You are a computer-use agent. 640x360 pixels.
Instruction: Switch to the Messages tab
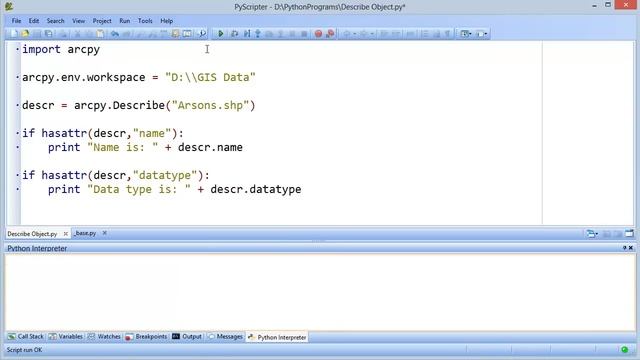(225, 337)
